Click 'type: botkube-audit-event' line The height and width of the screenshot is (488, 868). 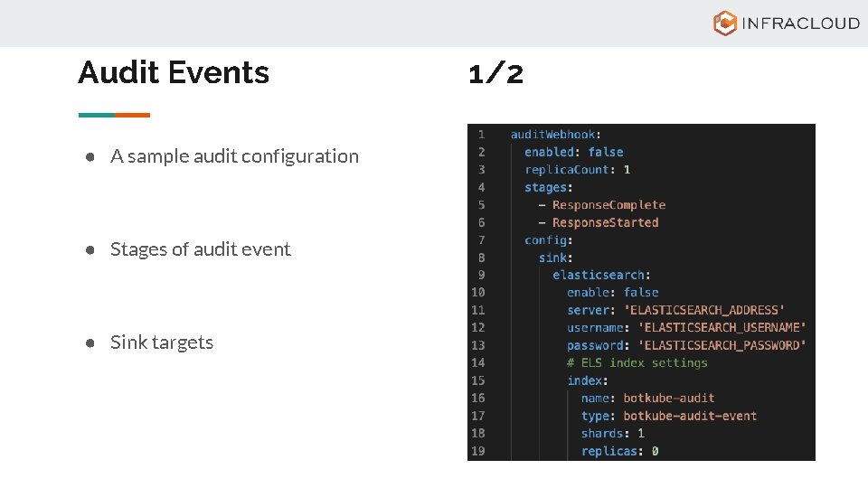coord(669,416)
